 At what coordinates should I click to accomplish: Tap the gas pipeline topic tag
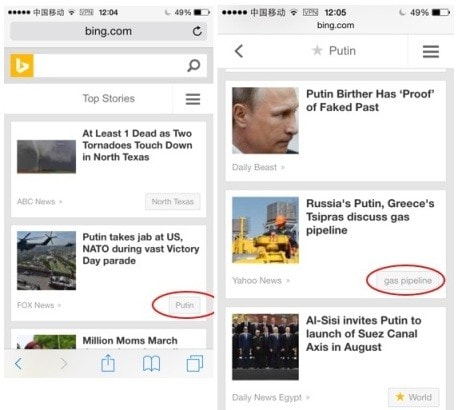click(408, 281)
